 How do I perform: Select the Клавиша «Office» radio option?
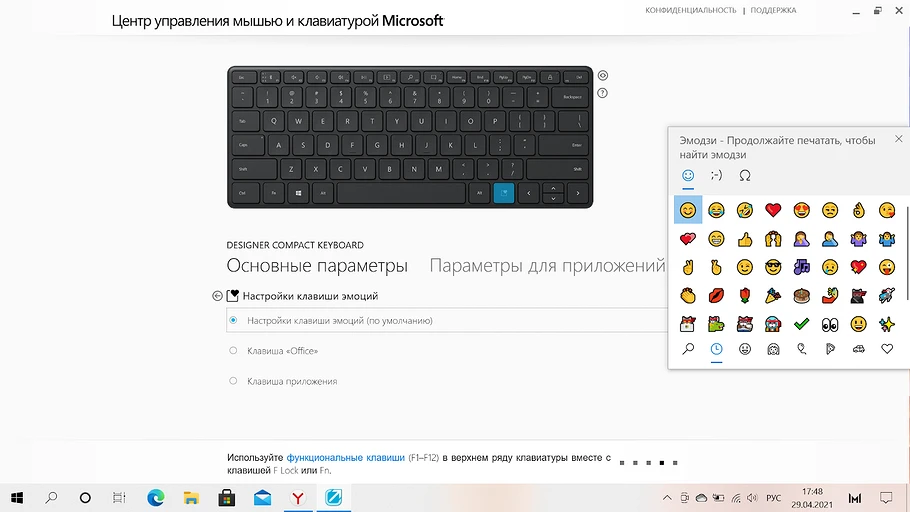233,351
